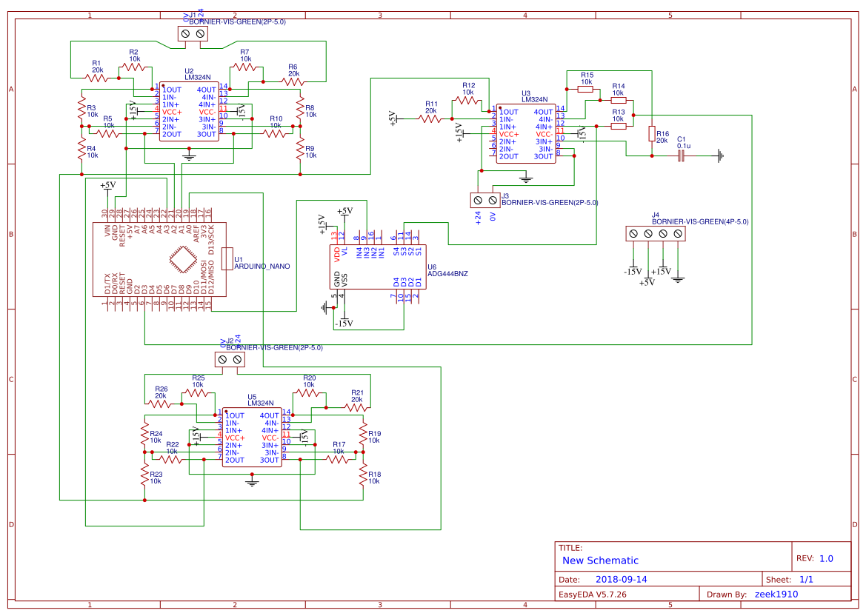Click the zeek1910 drawn-by name

777,593
